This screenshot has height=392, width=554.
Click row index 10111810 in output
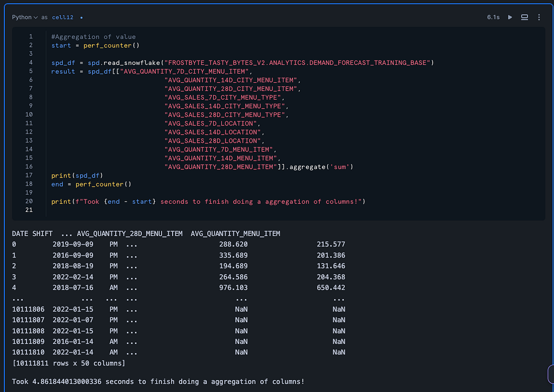point(28,353)
